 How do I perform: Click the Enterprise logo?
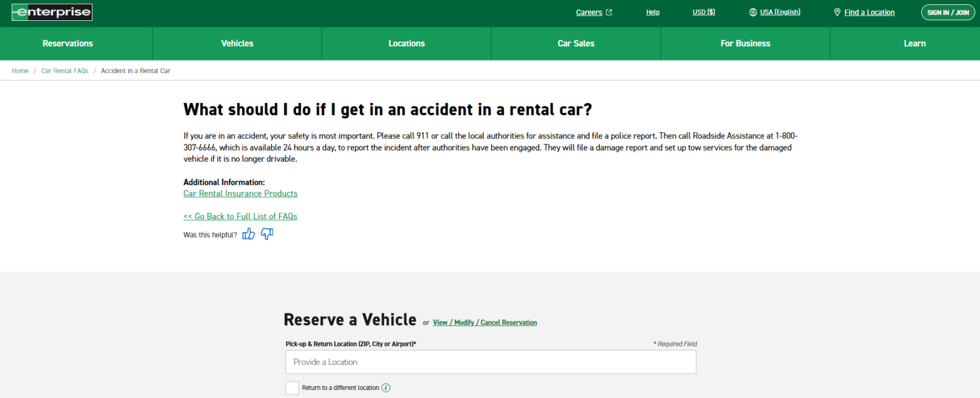pyautogui.click(x=52, y=12)
